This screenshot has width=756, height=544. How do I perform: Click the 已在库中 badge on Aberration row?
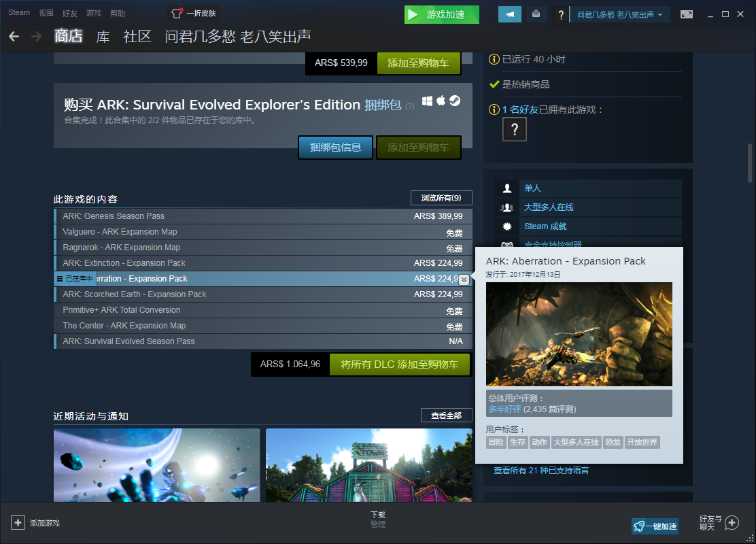[x=75, y=279]
